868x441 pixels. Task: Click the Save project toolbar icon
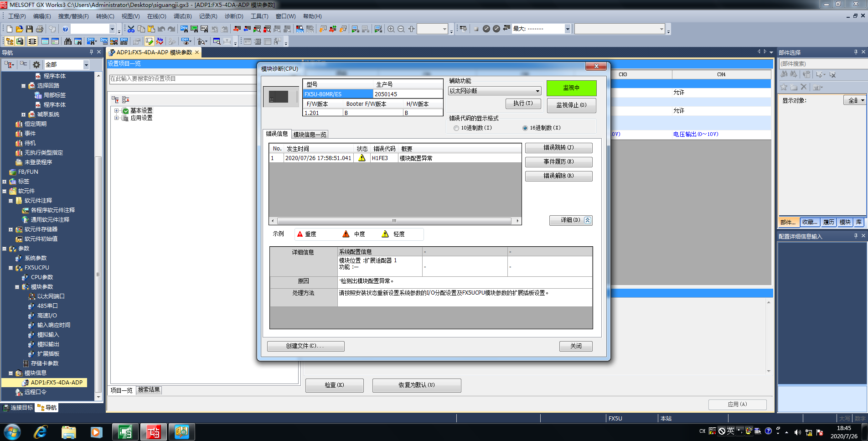coord(29,29)
